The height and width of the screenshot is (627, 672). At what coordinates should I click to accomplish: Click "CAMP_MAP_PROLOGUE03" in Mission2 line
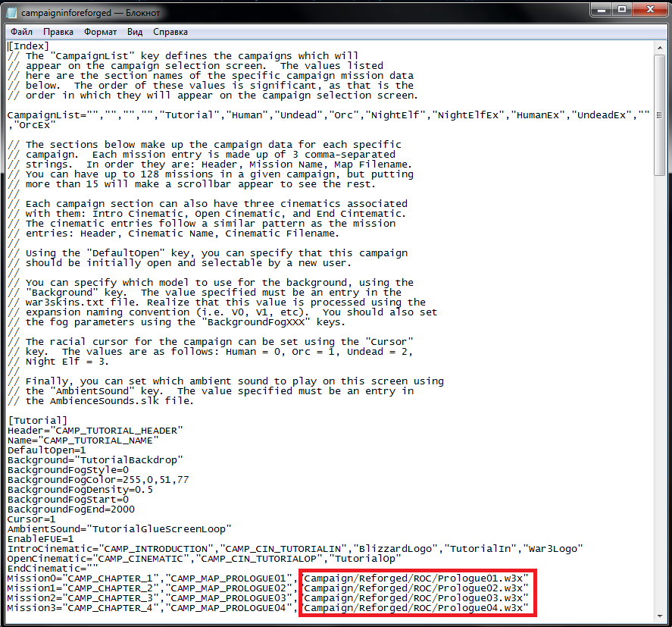pos(229,598)
